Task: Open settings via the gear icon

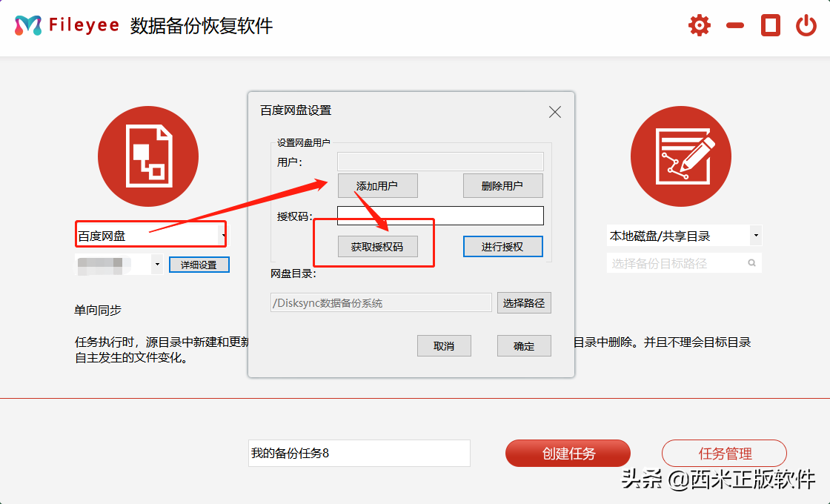Action: pos(700,25)
